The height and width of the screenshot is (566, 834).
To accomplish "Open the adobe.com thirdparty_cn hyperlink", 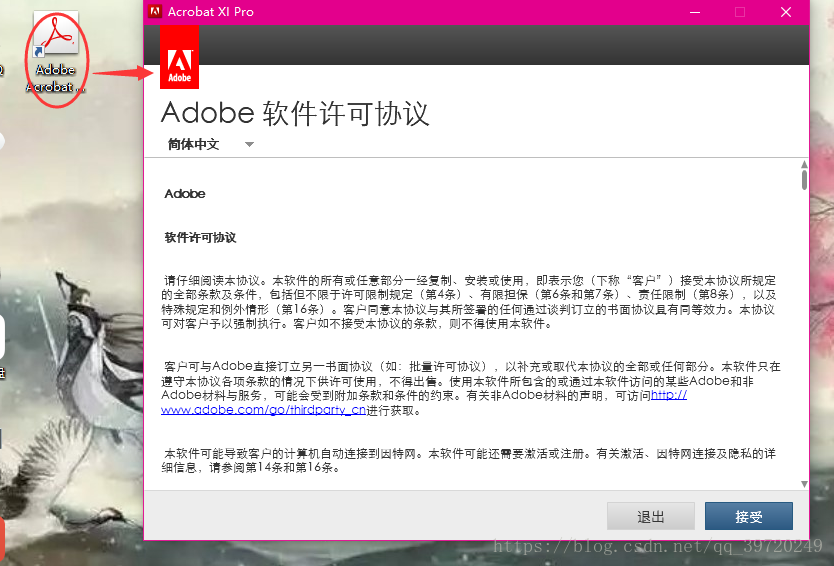I will (x=263, y=410).
